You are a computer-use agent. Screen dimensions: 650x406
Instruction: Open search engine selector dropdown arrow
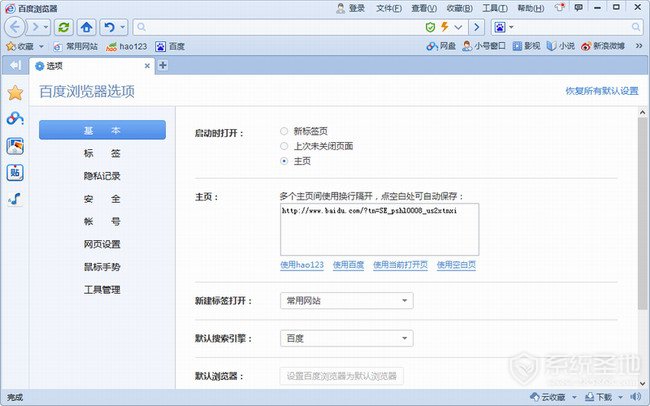tap(511, 27)
